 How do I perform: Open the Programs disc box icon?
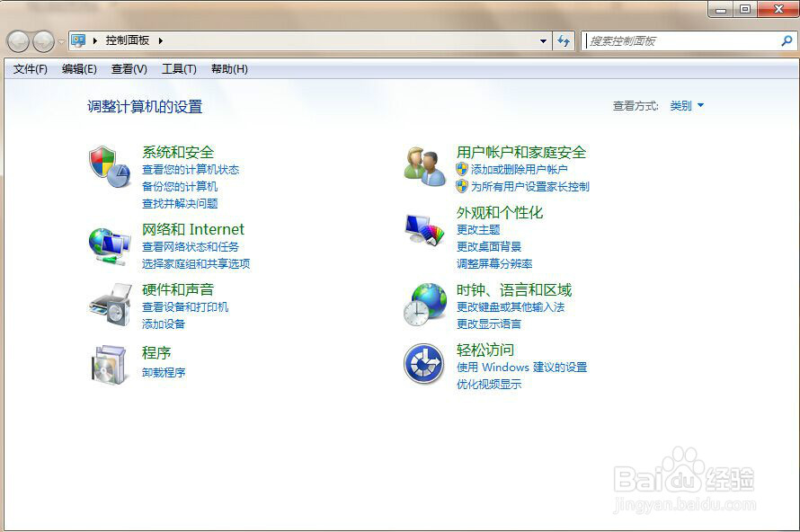click(109, 364)
